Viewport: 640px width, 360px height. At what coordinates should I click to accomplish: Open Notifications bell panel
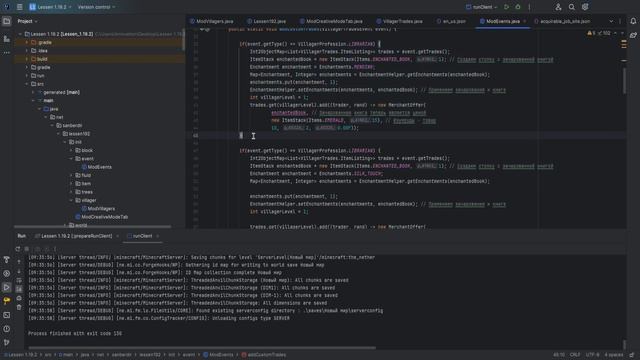pyautogui.click(x=633, y=21)
